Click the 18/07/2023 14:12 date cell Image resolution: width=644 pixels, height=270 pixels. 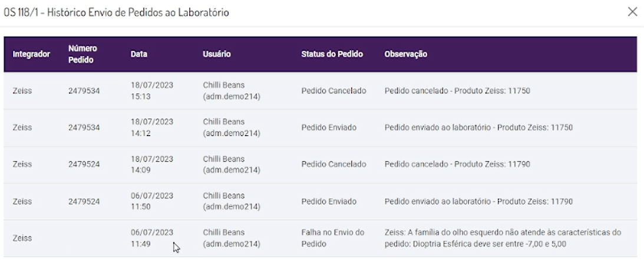click(x=152, y=127)
